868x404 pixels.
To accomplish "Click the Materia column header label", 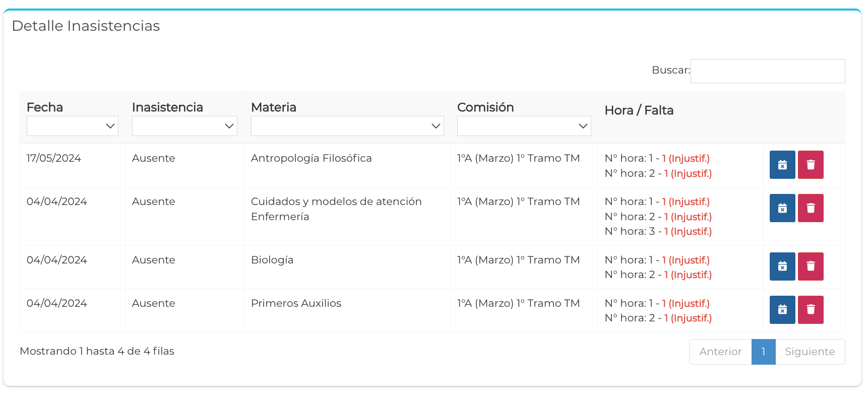I will click(274, 107).
